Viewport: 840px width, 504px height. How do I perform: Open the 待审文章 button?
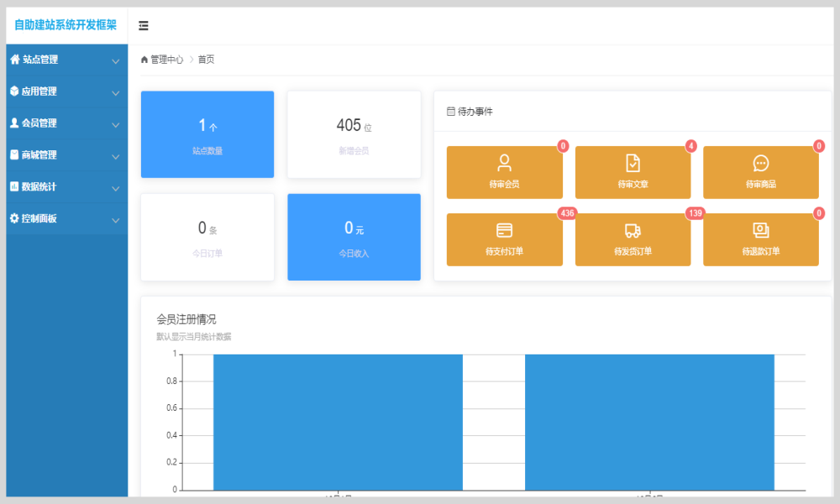tap(633, 172)
